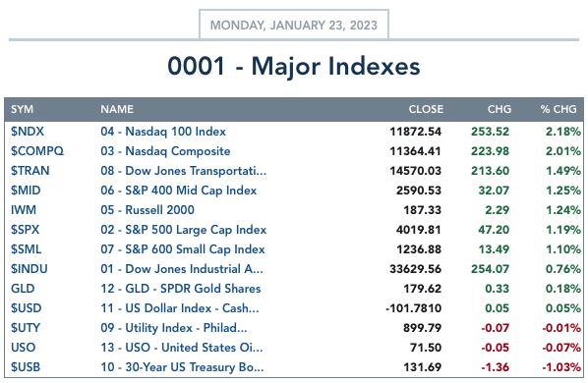Click the Russell 2000 name link
The height and width of the screenshot is (383, 588).
pyautogui.click(x=147, y=209)
